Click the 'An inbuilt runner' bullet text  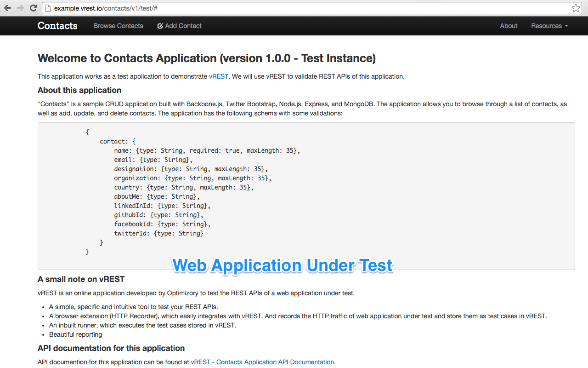pyautogui.click(x=142, y=325)
